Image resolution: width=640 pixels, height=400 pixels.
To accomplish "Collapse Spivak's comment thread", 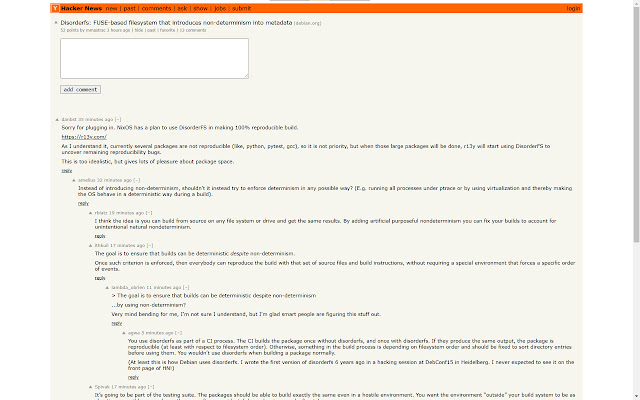I will point(151,387).
